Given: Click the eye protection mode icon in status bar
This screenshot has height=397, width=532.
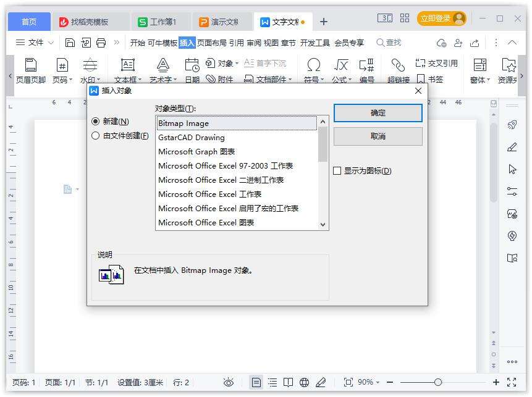Looking at the screenshot, I should 229,382.
